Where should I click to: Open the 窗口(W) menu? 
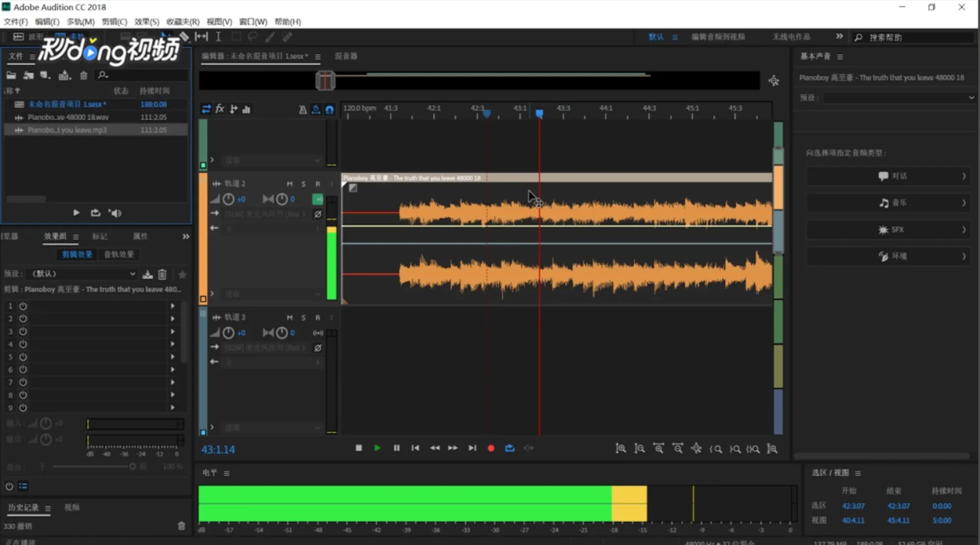click(x=253, y=21)
